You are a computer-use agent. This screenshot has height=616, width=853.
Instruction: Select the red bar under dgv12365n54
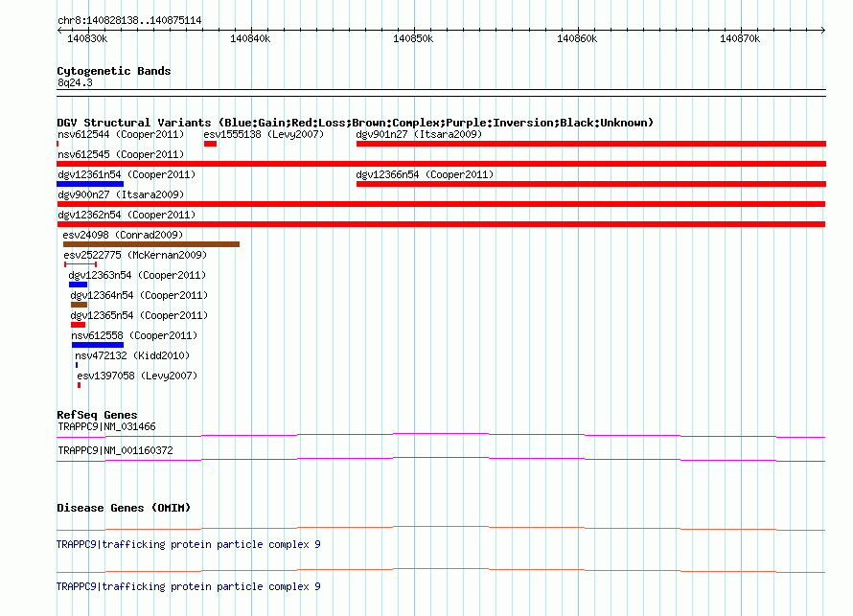pos(79,325)
